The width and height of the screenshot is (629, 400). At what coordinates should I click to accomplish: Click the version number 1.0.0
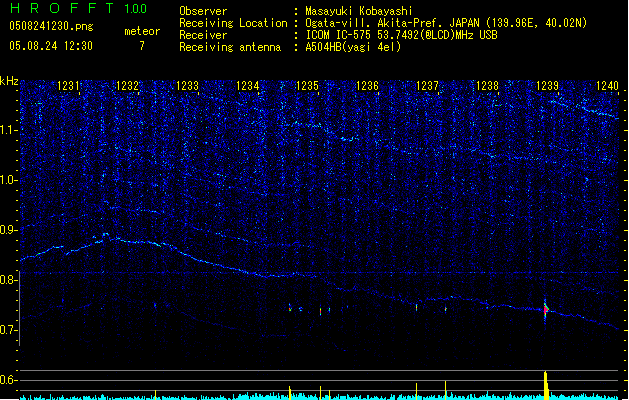click(x=135, y=9)
